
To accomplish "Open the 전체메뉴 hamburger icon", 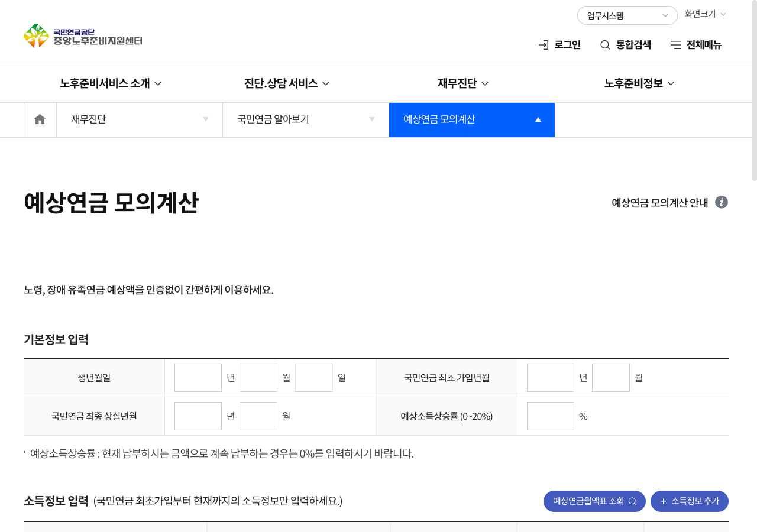I will (676, 45).
